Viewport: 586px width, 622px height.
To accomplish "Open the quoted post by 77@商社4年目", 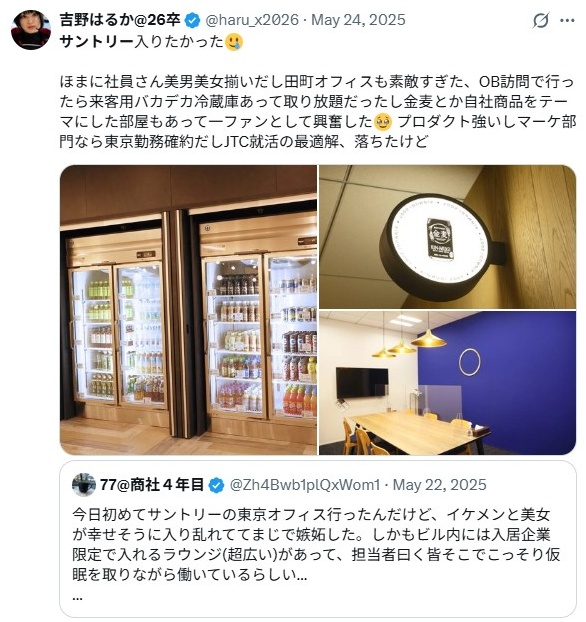I will click(x=318, y=539).
